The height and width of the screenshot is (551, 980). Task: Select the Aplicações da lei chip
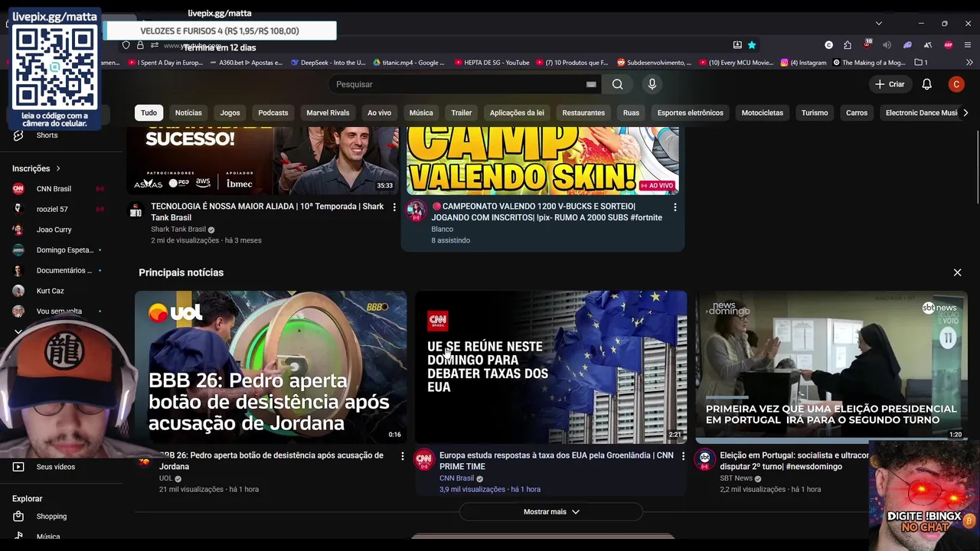[517, 112]
